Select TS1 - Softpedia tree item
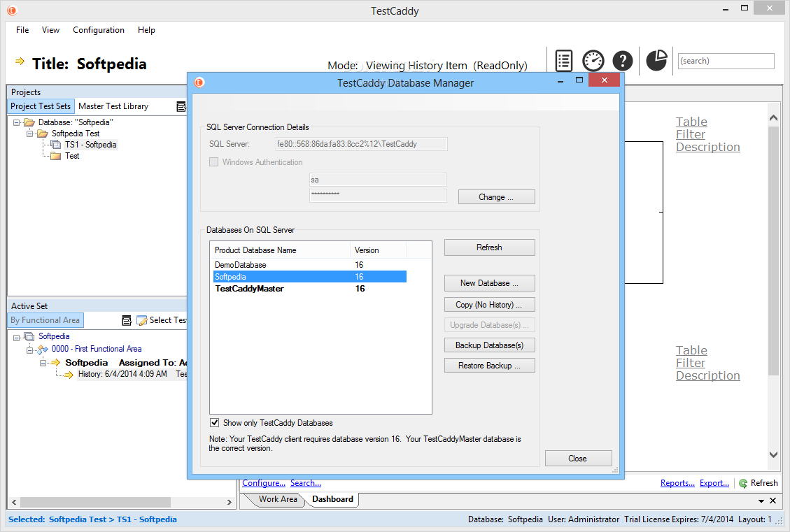Screen dimensions: 790x532 (91, 145)
